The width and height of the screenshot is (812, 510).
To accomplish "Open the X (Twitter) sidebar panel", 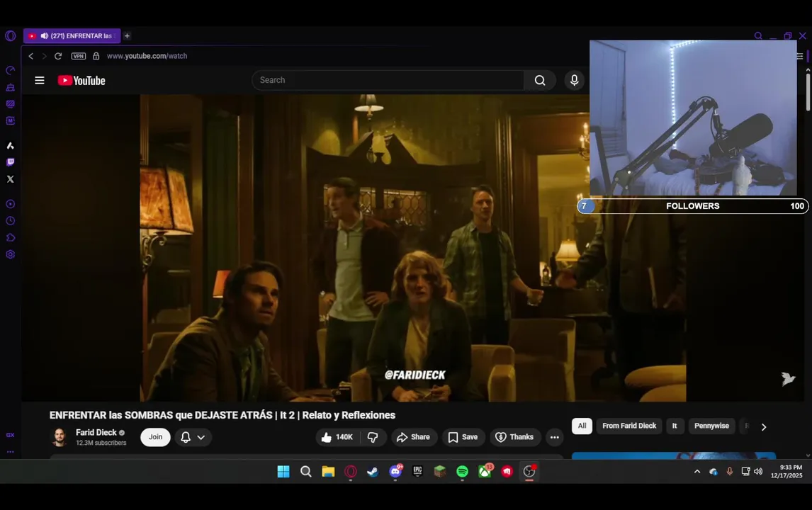I will click(11, 179).
